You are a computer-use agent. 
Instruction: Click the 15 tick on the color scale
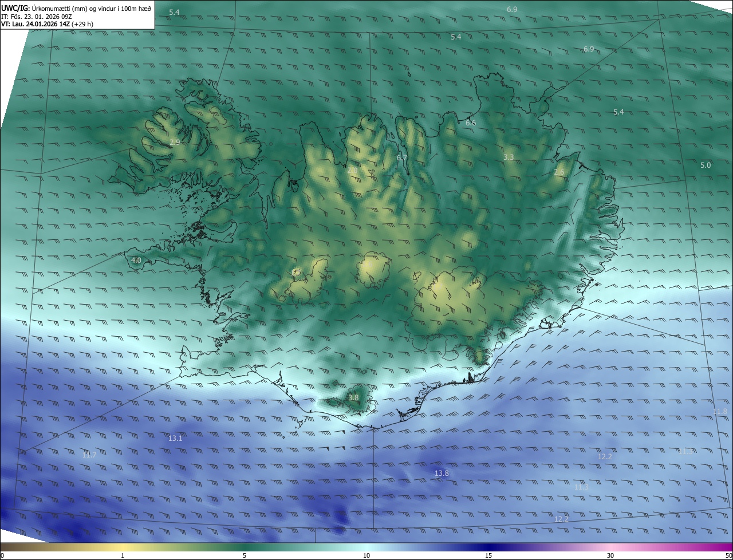point(488,555)
